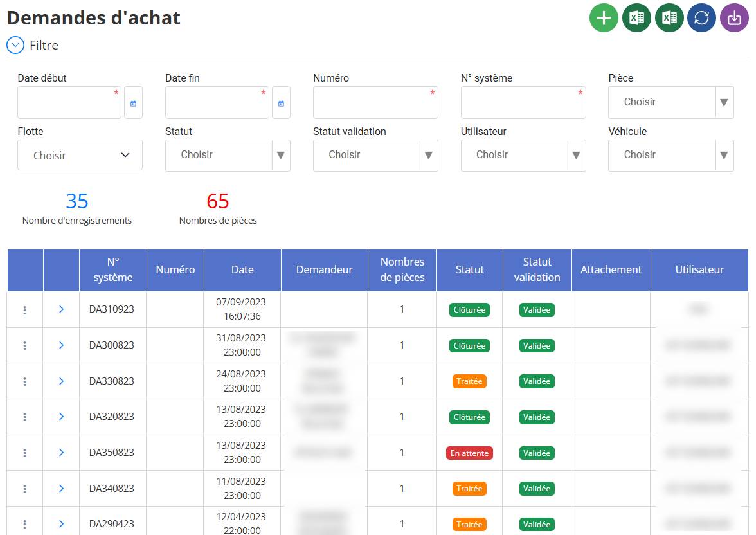
Task: Click En attente badge in row DA350823
Action: 469,453
